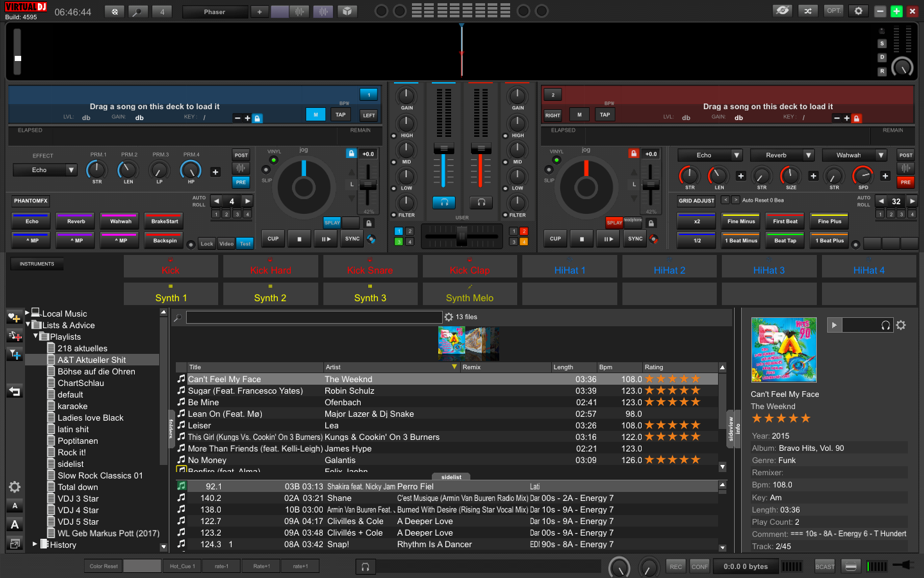Click the waveform icon below POST on left deck effects
This screenshot has height=578, width=924.
click(x=241, y=168)
